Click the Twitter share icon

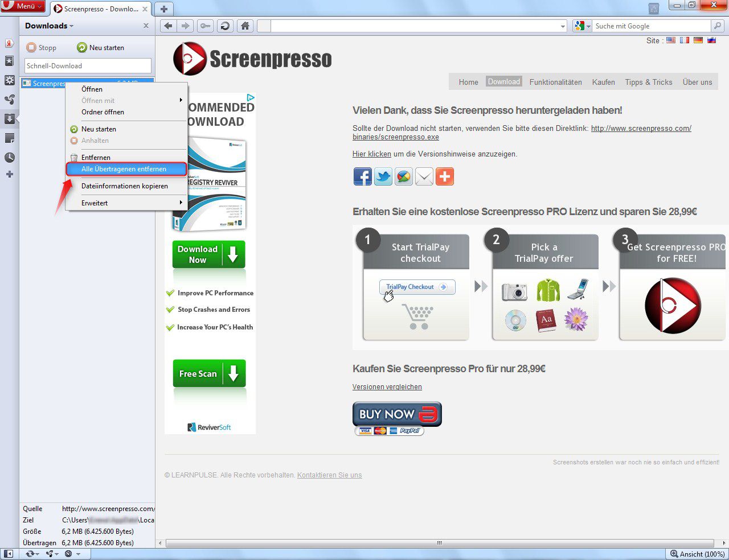pyautogui.click(x=383, y=176)
